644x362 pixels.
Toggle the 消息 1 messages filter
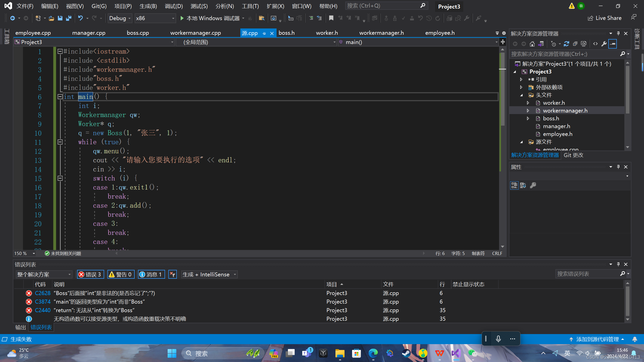click(x=151, y=274)
